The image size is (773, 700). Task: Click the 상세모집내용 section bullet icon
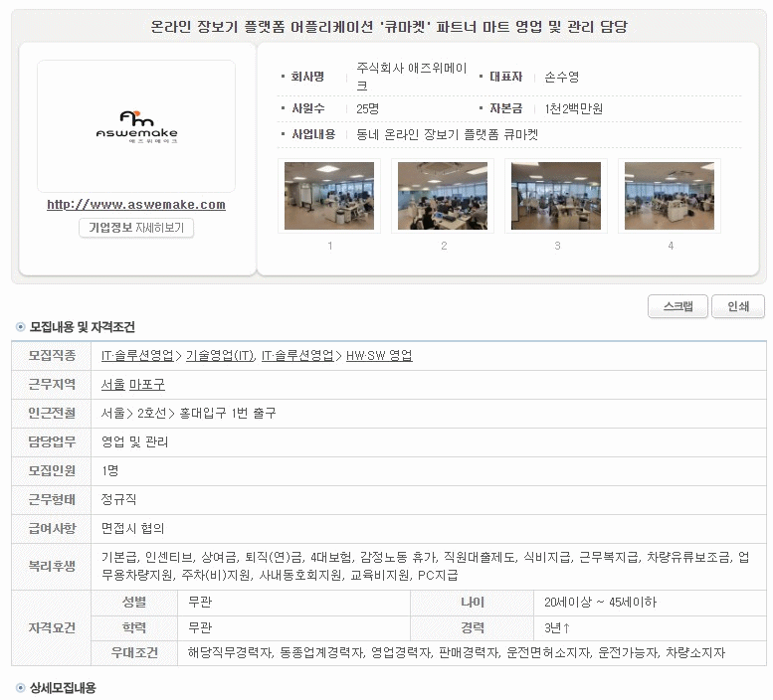click(21, 688)
